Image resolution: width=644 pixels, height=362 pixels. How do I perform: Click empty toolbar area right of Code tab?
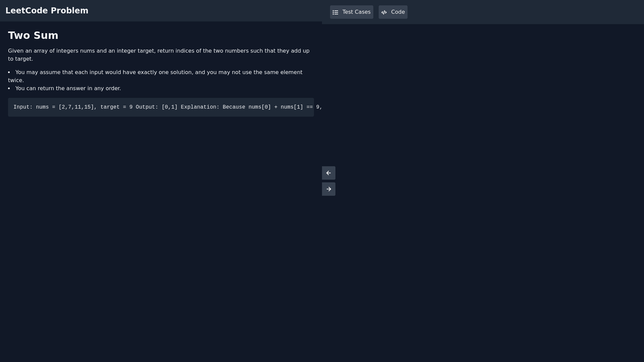pyautogui.click(x=523, y=12)
